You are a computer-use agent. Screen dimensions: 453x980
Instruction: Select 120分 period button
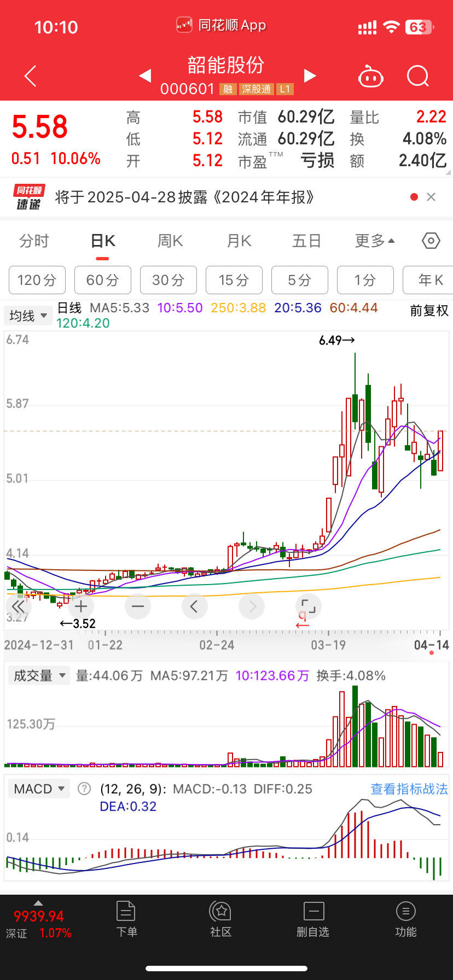click(37, 280)
